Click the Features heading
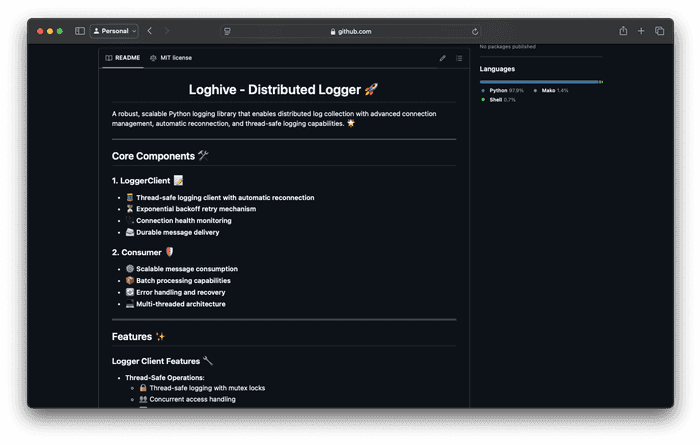The image size is (700, 444). click(138, 336)
